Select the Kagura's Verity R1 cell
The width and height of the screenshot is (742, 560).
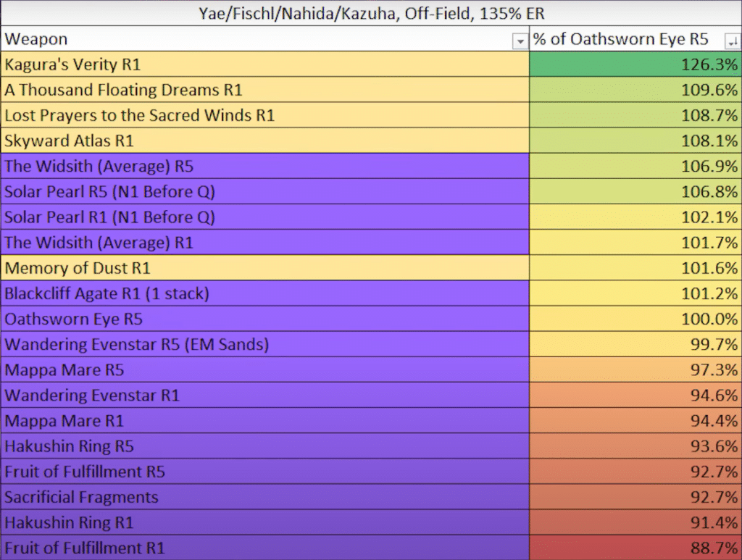(265, 64)
